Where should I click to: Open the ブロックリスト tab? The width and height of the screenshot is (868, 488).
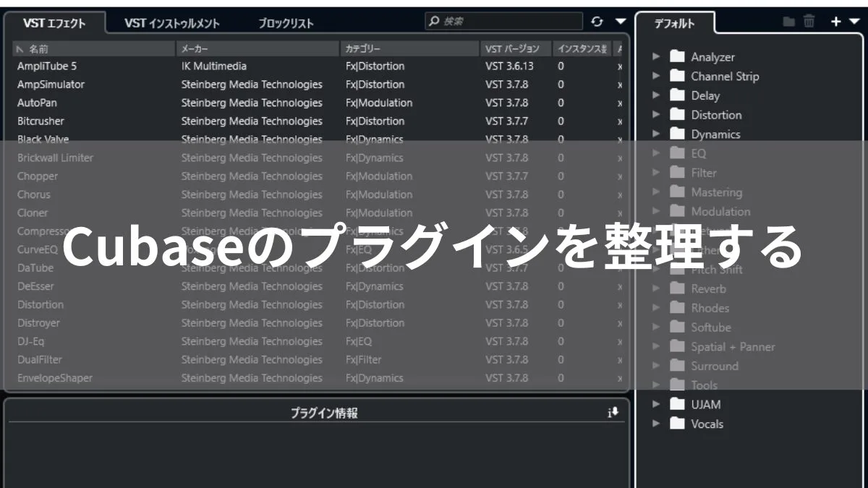pos(286,23)
